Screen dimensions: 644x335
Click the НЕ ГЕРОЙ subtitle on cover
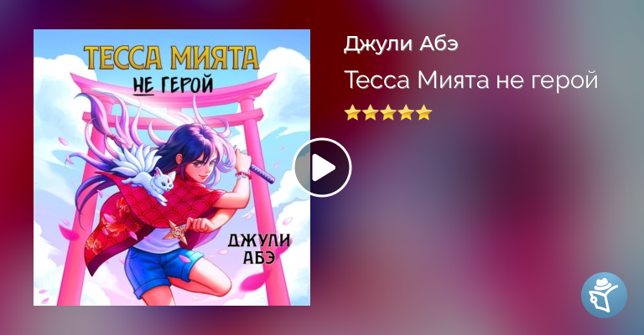click(x=173, y=85)
